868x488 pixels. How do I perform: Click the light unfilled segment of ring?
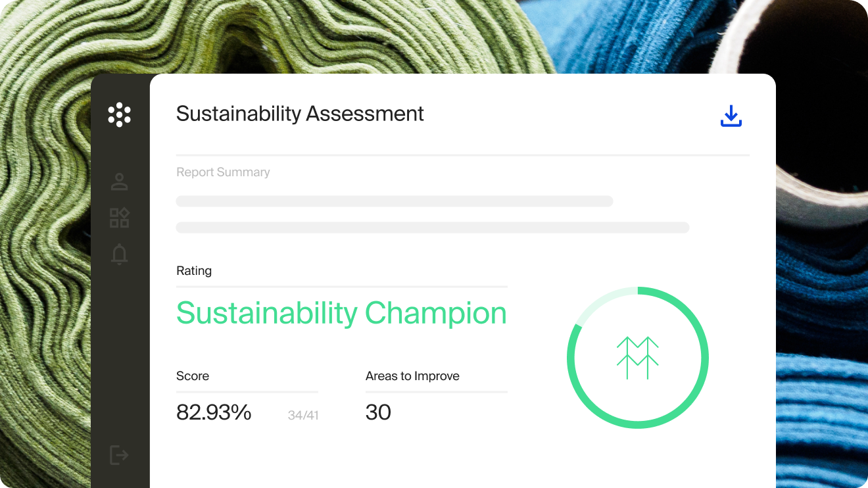[602, 299]
